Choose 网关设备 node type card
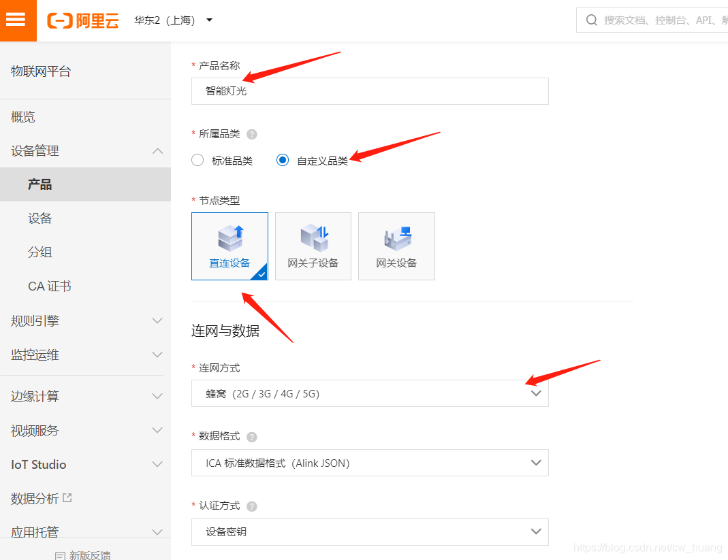Screen dimensions: 728x560 click(x=396, y=246)
